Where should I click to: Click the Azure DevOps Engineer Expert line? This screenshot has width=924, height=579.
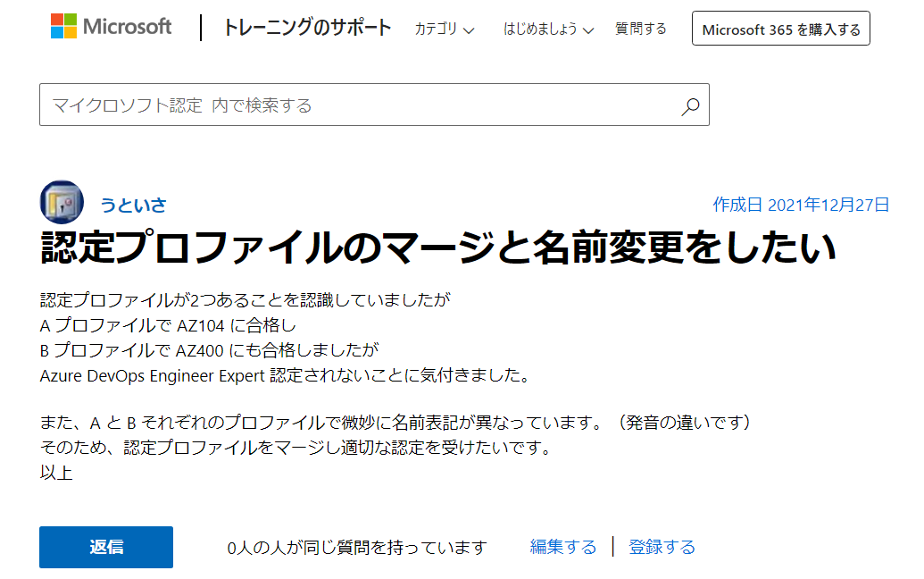tap(286, 375)
